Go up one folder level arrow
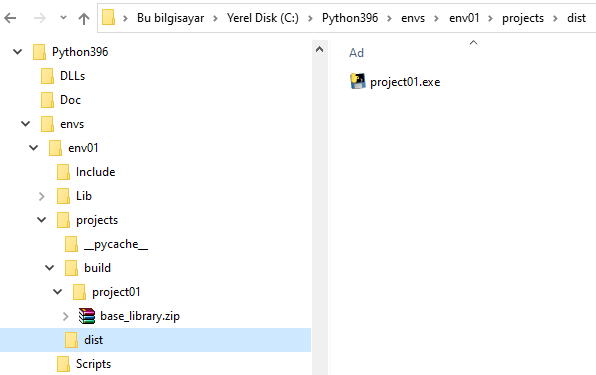Screen dimensions: 596x375 point(84,18)
